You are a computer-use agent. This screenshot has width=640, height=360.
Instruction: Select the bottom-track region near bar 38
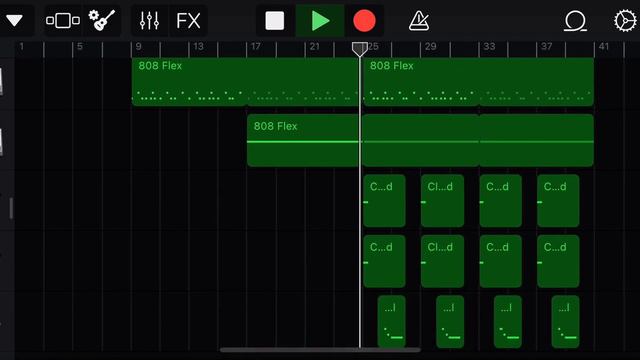(x=565, y=322)
